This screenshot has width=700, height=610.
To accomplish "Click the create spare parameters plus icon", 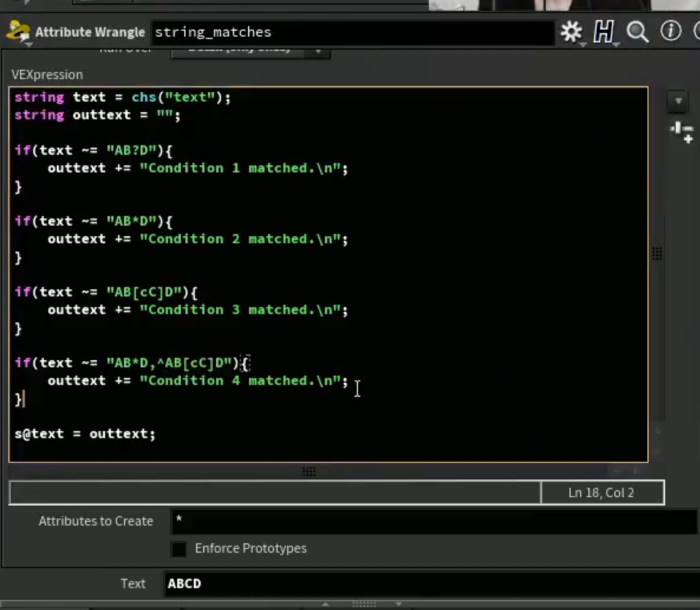I will tap(682, 132).
